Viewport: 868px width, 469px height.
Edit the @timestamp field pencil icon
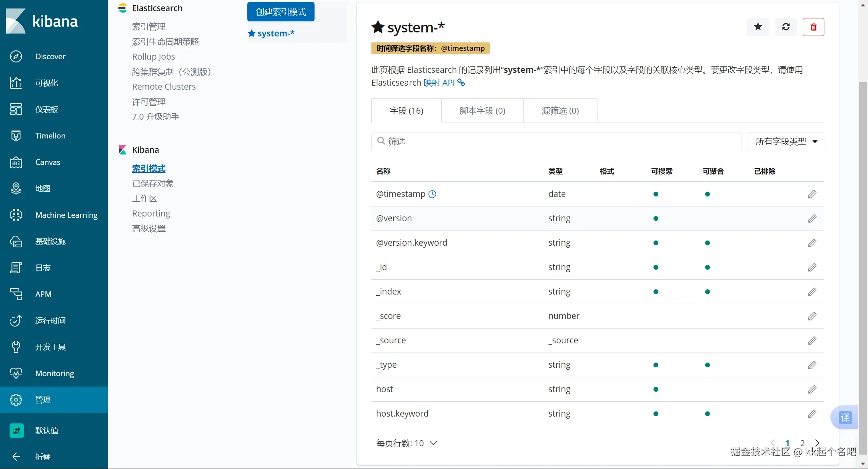click(x=812, y=194)
